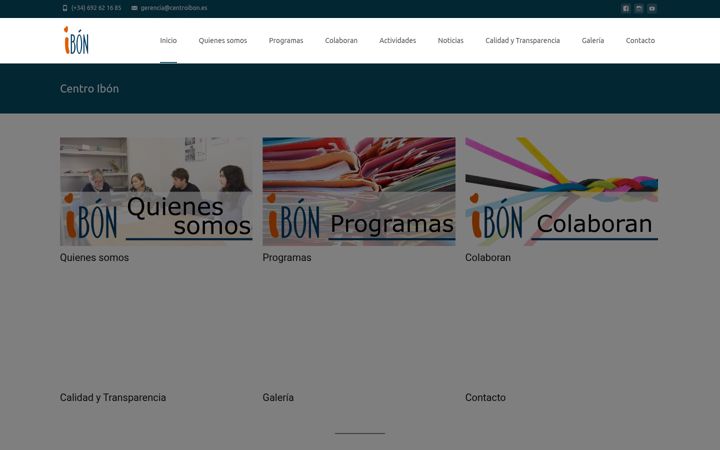Call the number (+34) 692 62 16 85
This screenshot has height=450, width=720.
tap(96, 8)
